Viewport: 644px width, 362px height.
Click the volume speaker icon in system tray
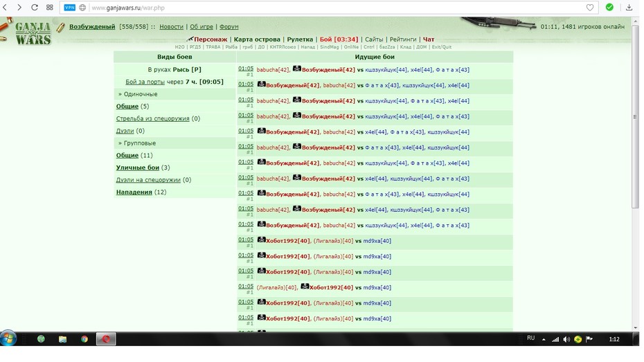pyautogui.click(x=566, y=339)
